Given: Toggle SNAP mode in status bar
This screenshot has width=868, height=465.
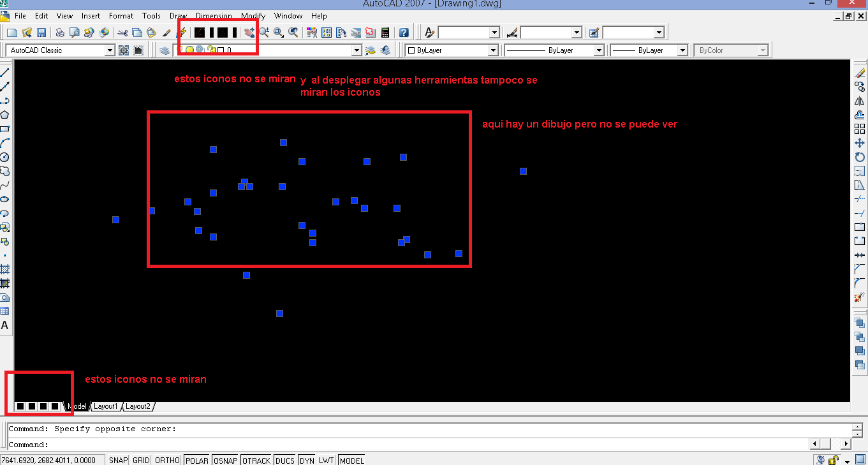Looking at the screenshot, I should 118,460.
